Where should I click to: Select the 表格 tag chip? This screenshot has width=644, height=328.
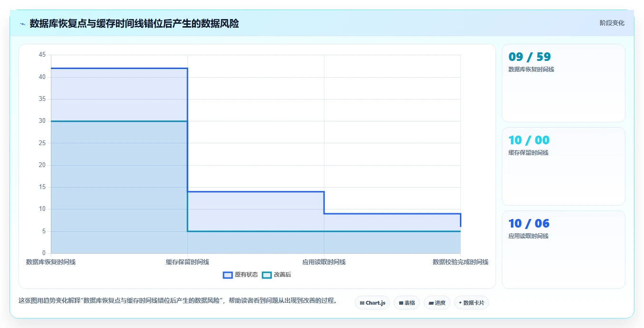click(x=407, y=303)
